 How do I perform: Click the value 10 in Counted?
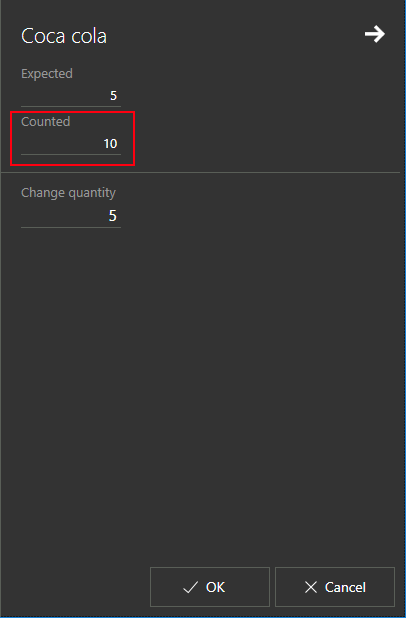point(110,143)
